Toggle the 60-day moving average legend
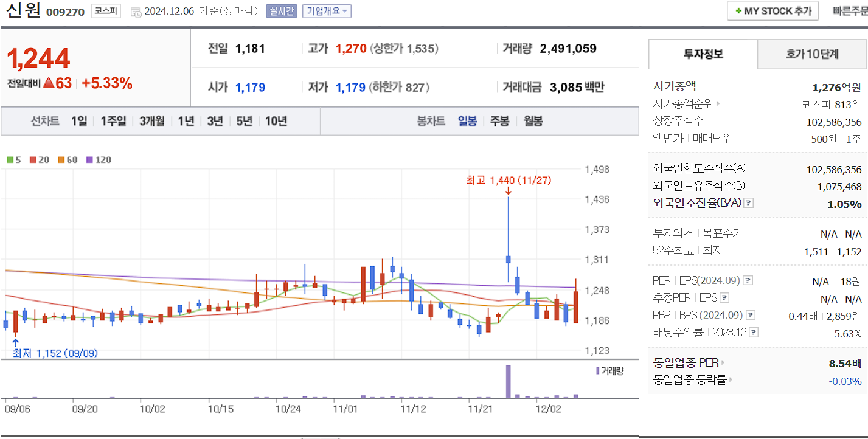 click(x=68, y=160)
